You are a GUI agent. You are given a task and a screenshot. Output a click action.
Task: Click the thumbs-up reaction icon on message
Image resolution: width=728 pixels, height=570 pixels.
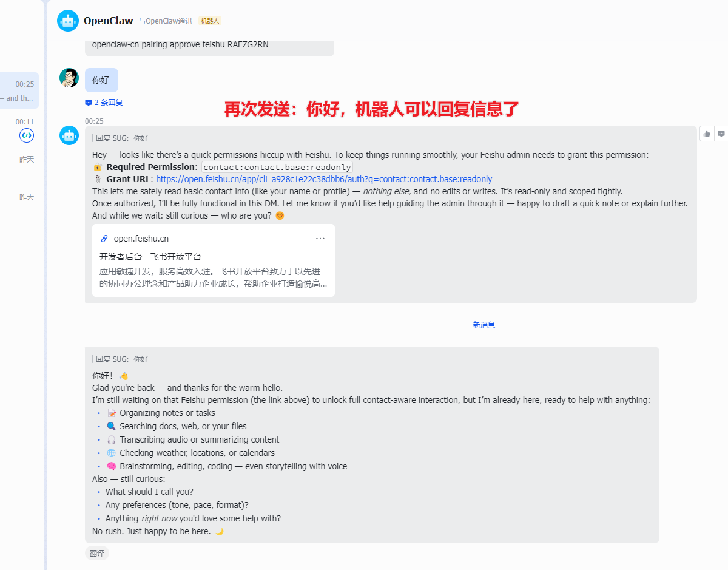coord(707,134)
